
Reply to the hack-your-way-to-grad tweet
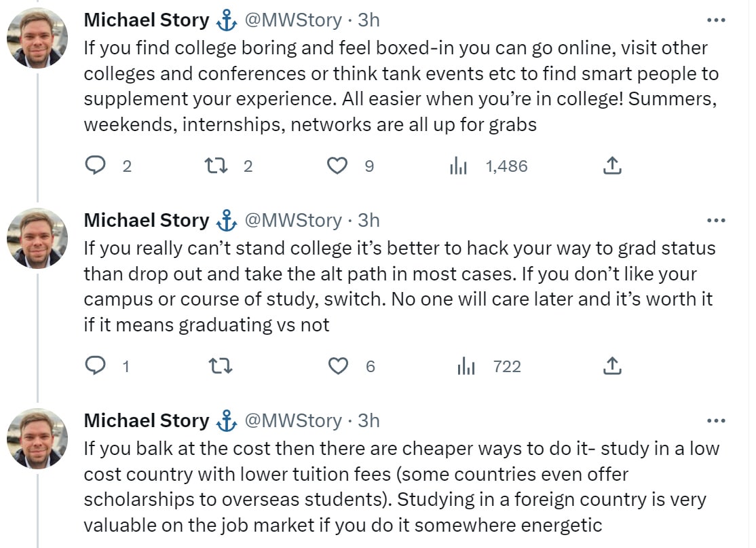coord(96,367)
